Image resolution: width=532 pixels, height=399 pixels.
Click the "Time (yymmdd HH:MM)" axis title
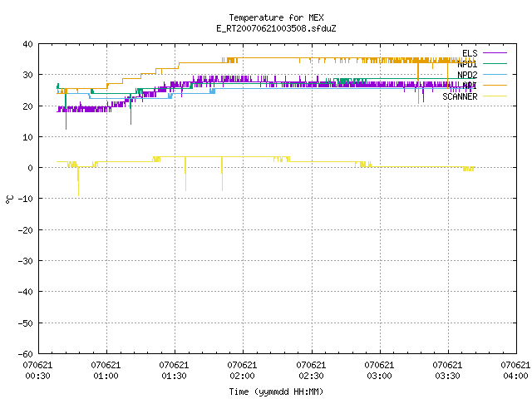[276, 392]
